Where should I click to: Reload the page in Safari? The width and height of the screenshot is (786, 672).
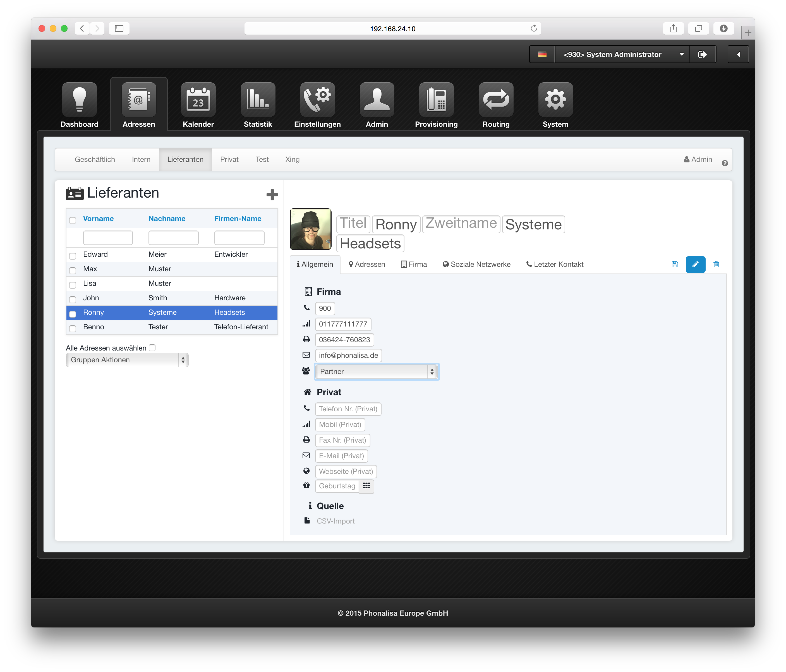(x=534, y=28)
